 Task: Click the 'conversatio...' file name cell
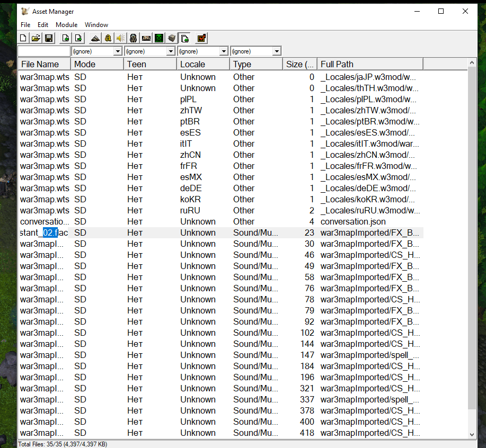[45, 222]
